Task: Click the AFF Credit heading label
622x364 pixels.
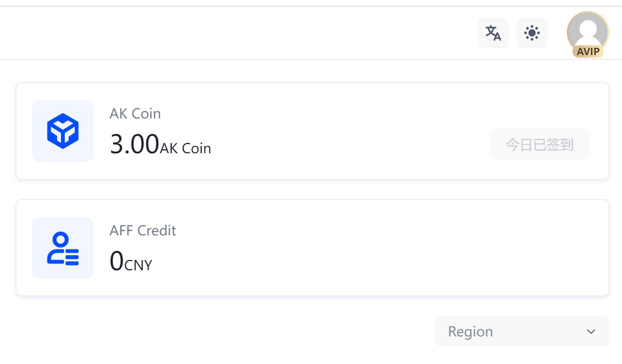Action: 143,231
